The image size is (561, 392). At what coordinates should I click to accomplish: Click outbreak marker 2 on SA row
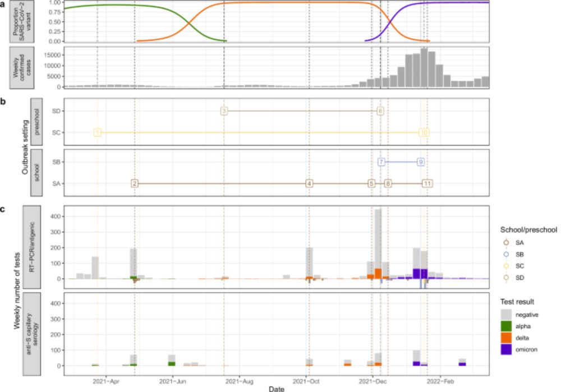135,183
